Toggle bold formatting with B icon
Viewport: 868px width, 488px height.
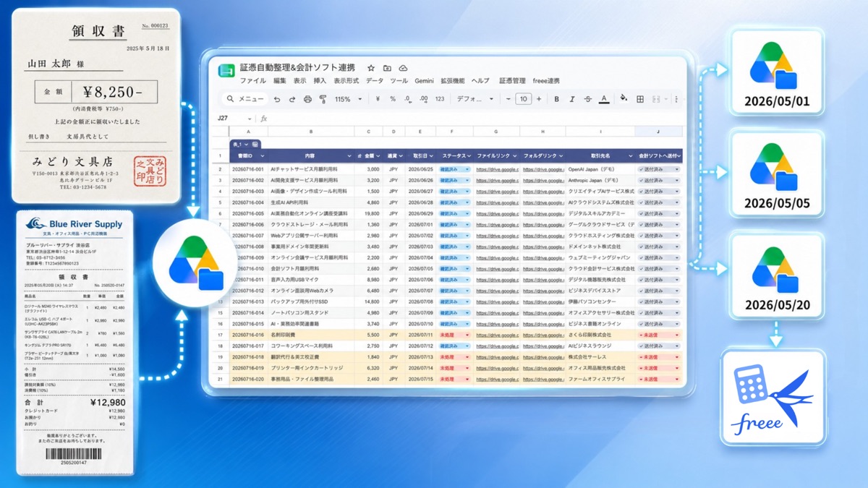pos(557,99)
